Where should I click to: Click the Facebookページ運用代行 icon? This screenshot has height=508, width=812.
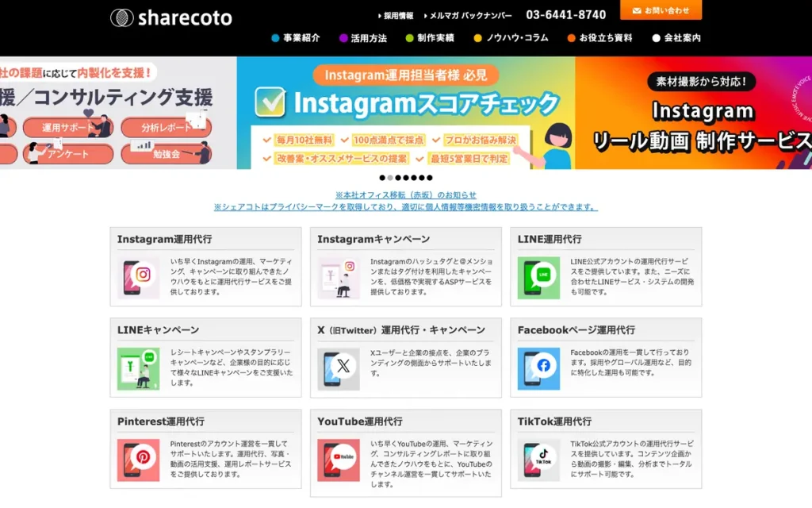538,368
